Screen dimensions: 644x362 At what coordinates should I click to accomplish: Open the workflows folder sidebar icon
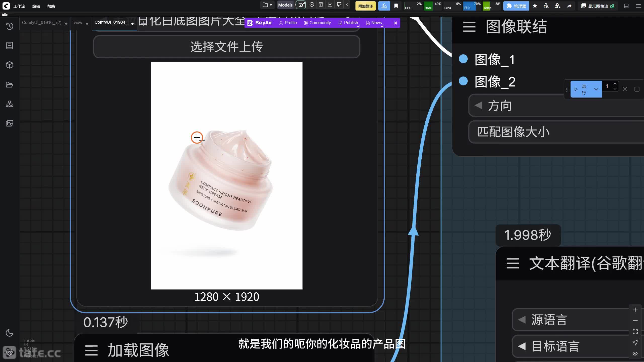click(x=10, y=84)
